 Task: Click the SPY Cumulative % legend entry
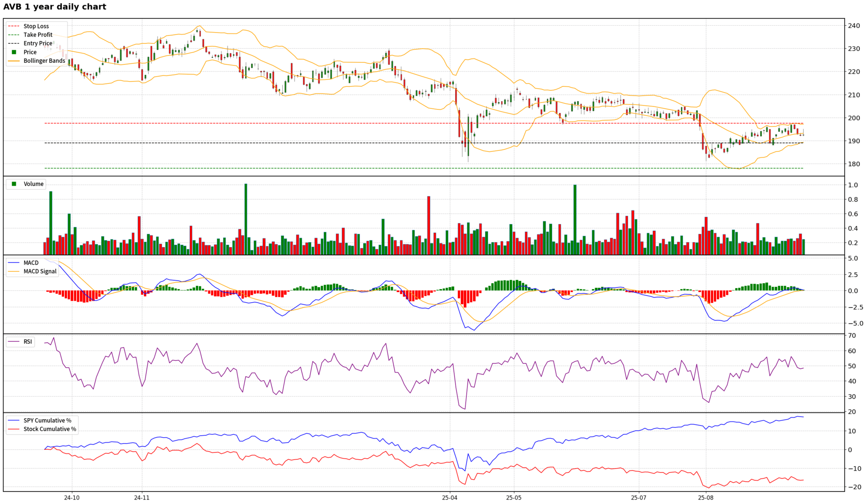coord(47,420)
